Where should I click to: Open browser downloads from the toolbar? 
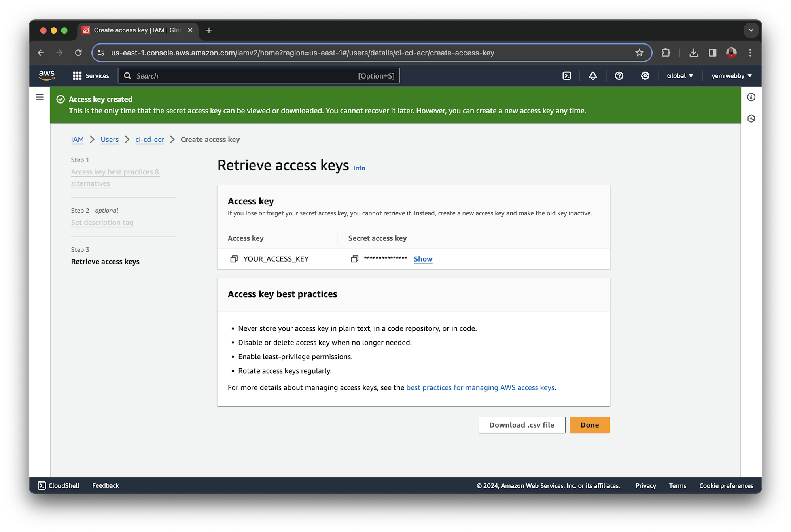(x=694, y=53)
